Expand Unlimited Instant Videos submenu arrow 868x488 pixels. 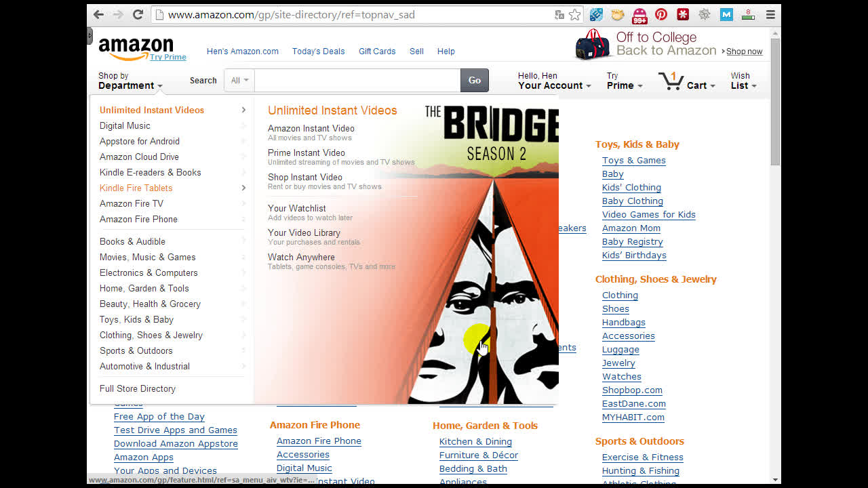pos(243,110)
